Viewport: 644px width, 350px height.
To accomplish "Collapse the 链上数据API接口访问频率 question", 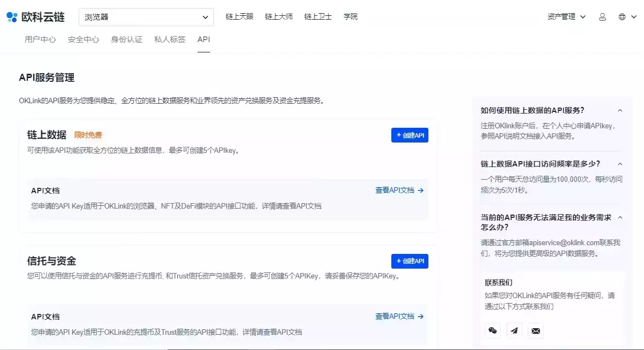I will click(620, 164).
